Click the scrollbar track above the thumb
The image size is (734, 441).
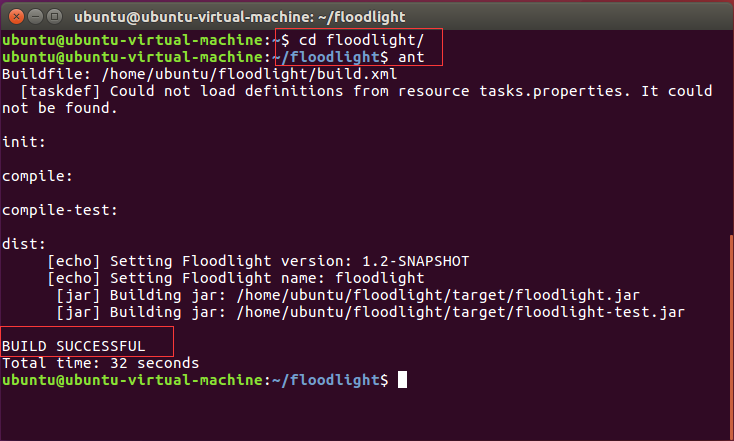731,130
